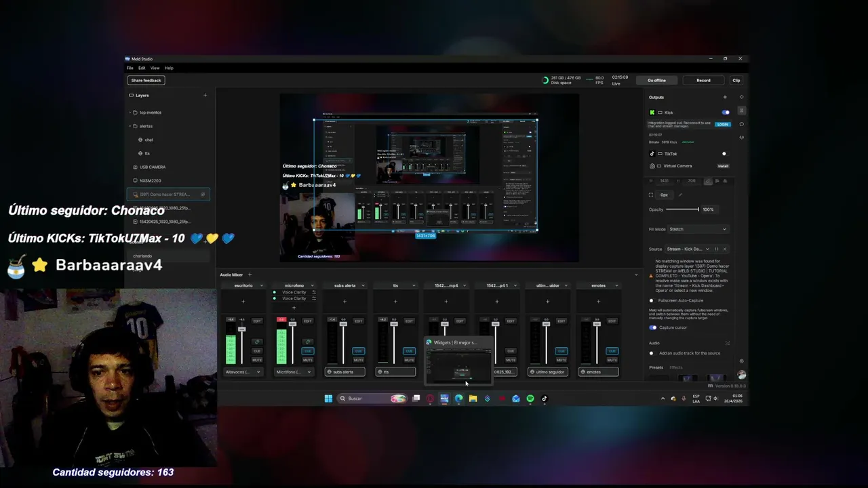The image size is (868, 488).
Task: Toggle link icon on microfono channel
Action: (x=308, y=342)
